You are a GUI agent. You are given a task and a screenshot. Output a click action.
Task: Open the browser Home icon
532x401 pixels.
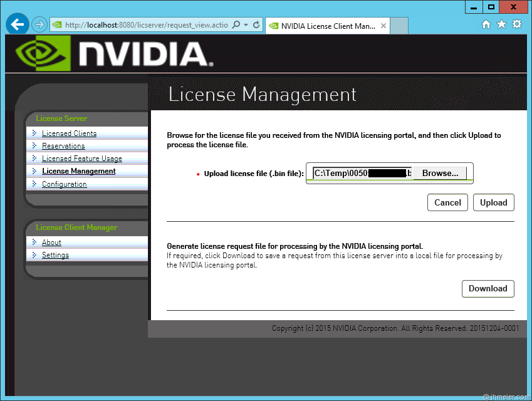(x=486, y=24)
